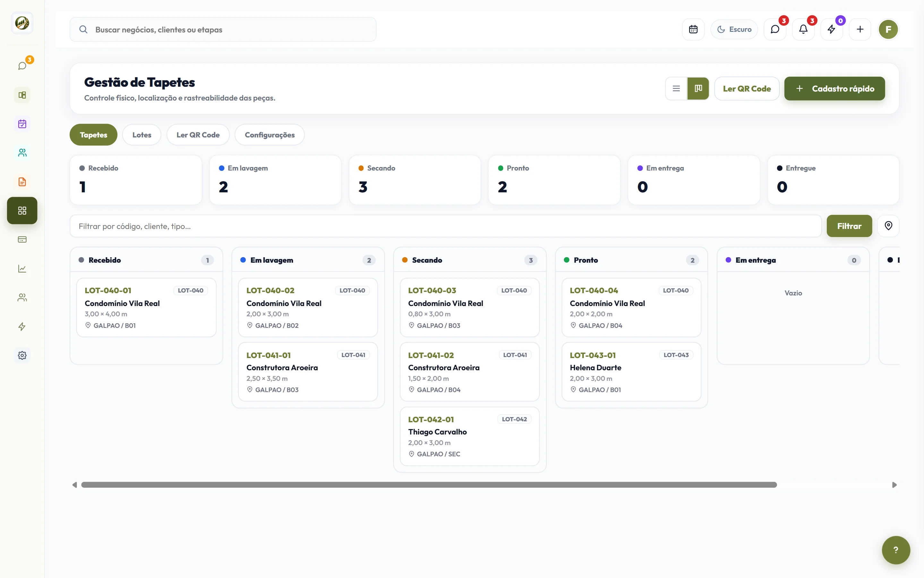Open card LOT-040-01
The height and width of the screenshot is (578, 924).
pos(146,307)
